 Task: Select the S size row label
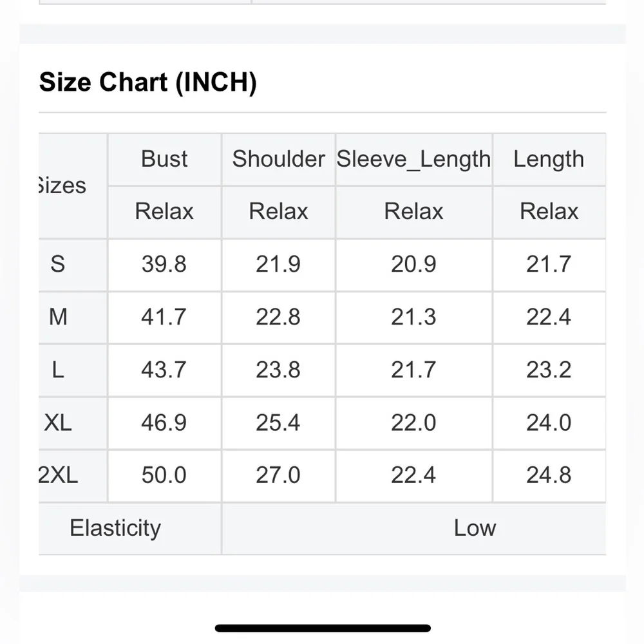click(58, 264)
